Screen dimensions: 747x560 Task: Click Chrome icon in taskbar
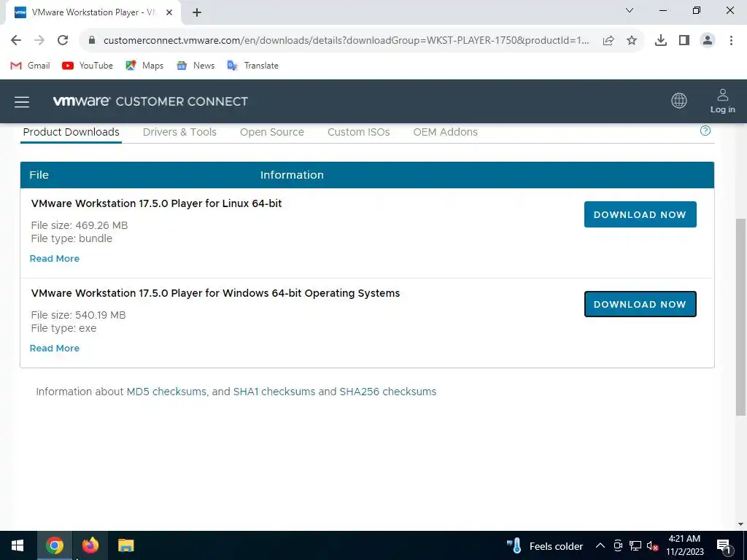click(x=54, y=545)
